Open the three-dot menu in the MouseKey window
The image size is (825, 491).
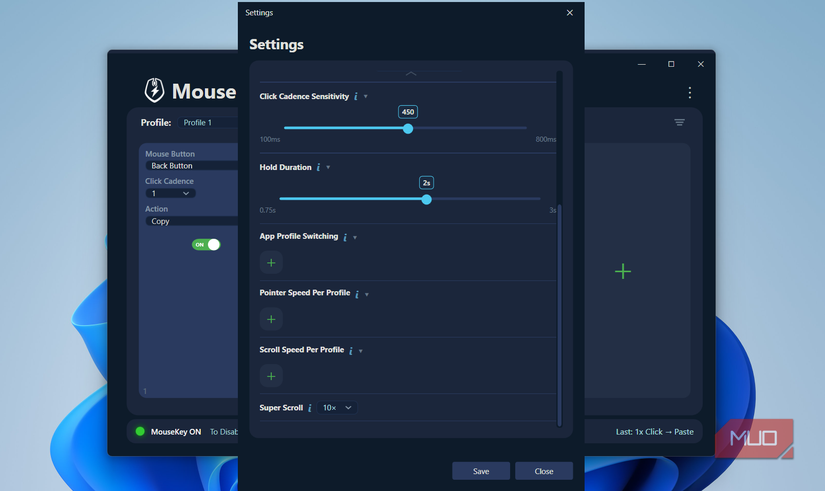[x=690, y=93]
